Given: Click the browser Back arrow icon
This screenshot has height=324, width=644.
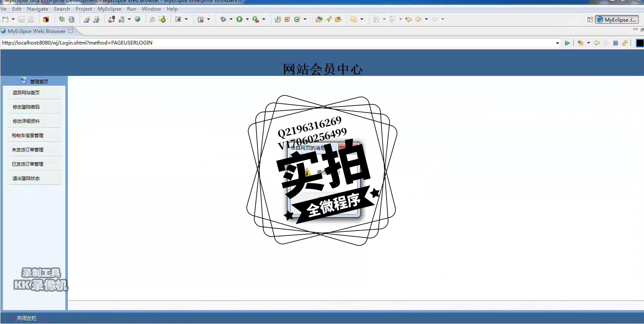Looking at the screenshot, I should point(597,43).
